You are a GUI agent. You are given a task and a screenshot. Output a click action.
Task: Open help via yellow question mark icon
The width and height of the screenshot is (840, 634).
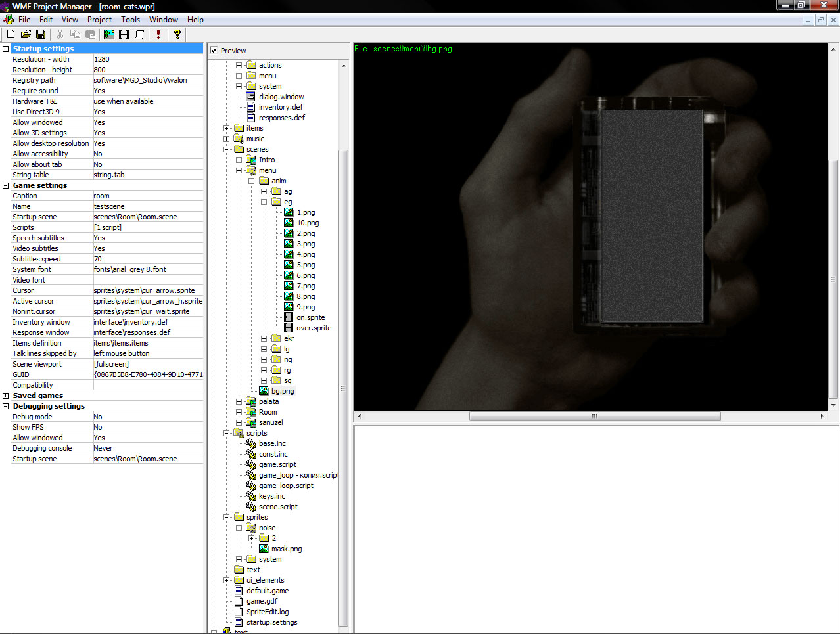177,34
